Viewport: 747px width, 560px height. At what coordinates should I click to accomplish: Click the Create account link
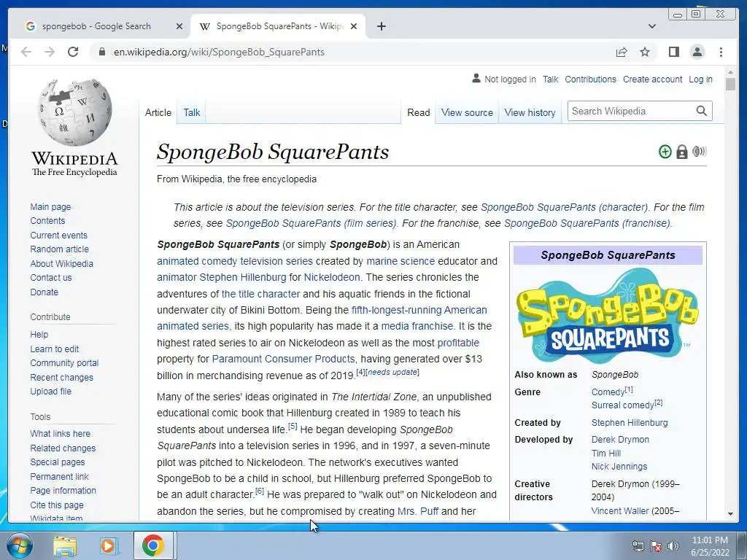point(653,79)
